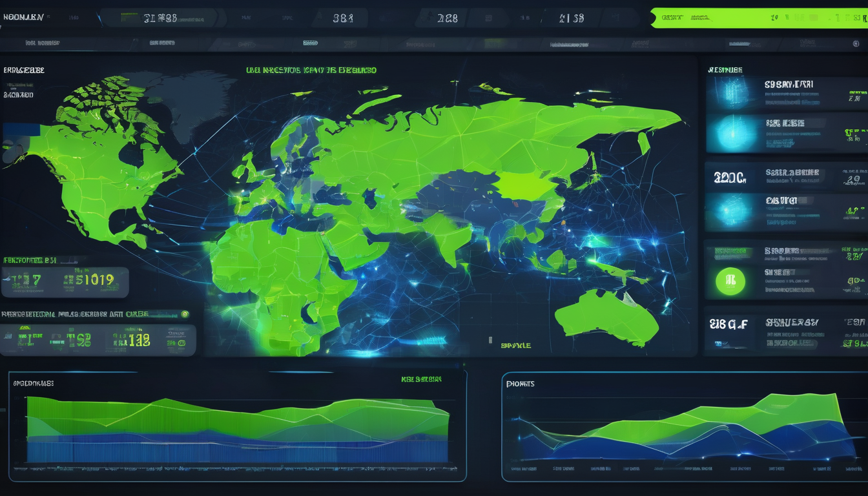Image resolution: width=868 pixels, height=496 pixels.
Task: Open the area chart with overlapping blue and green peaks
Action: coord(685,427)
